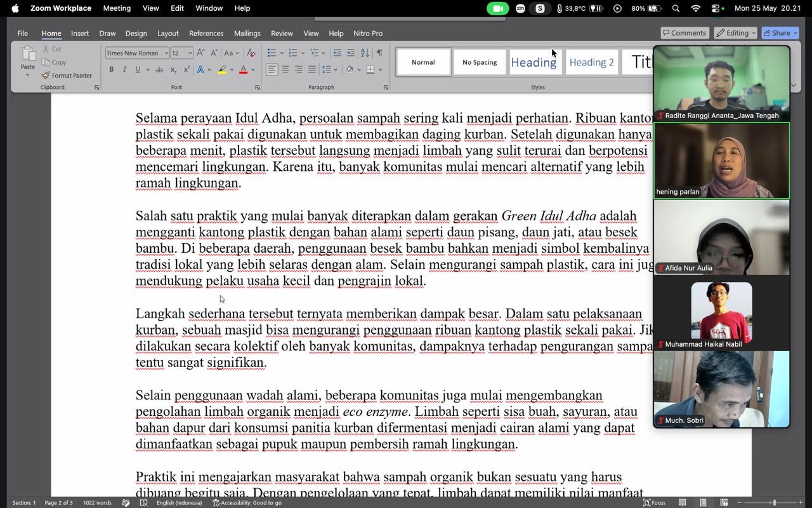Screen dimensions: 812x508
Task: Click English (Indonesia) language indicator
Action: pos(179,502)
